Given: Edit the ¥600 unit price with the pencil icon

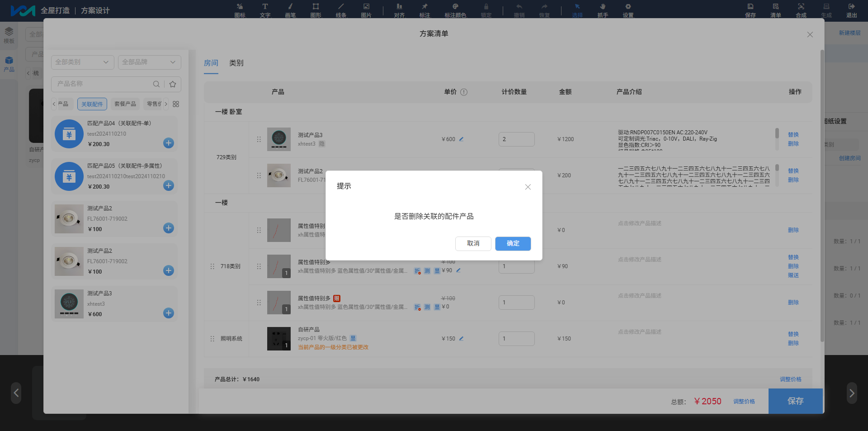Looking at the screenshot, I should point(462,139).
